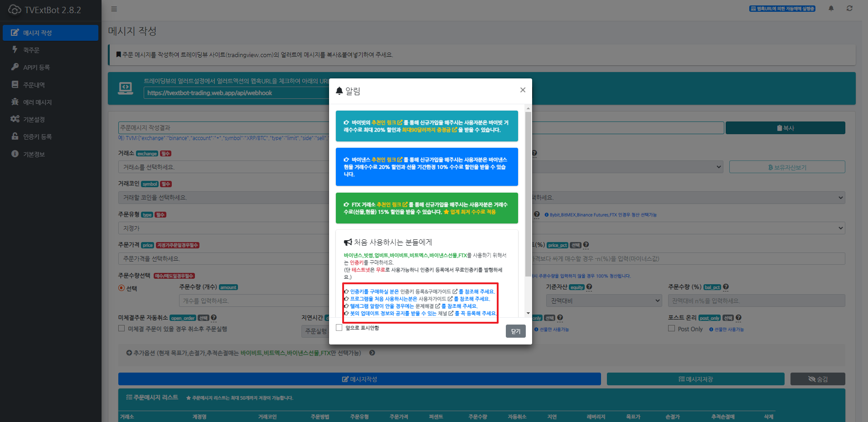
Task: Click the clipboard icon on the 복사 button
Action: pos(779,128)
